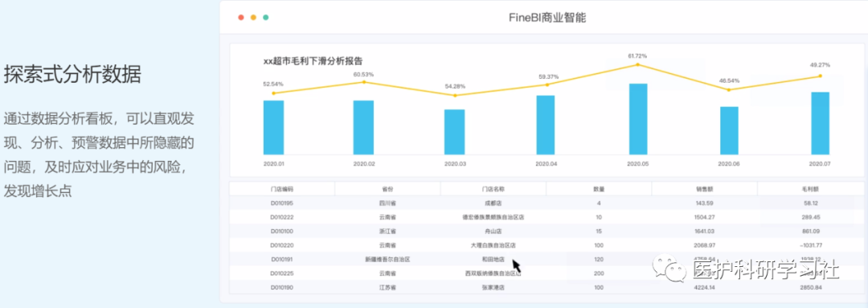The width and height of the screenshot is (868, 308).
Task: Select the 张家港店 store name cell
Action: 493,288
